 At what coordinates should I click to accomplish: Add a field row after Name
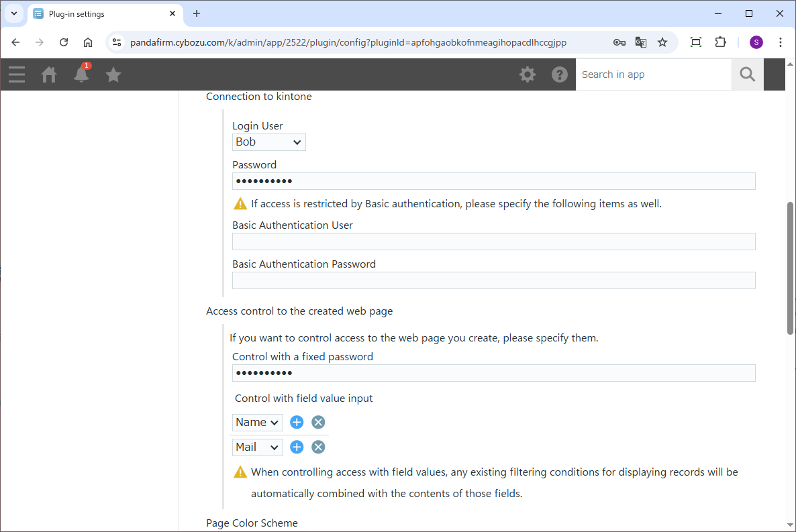[x=297, y=422]
